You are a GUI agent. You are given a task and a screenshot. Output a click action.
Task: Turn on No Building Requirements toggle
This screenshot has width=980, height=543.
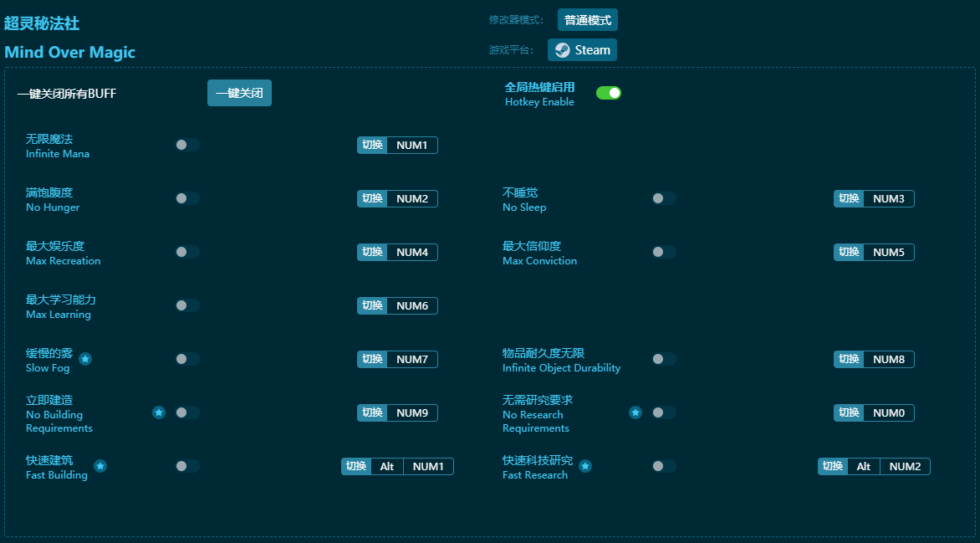coord(186,412)
